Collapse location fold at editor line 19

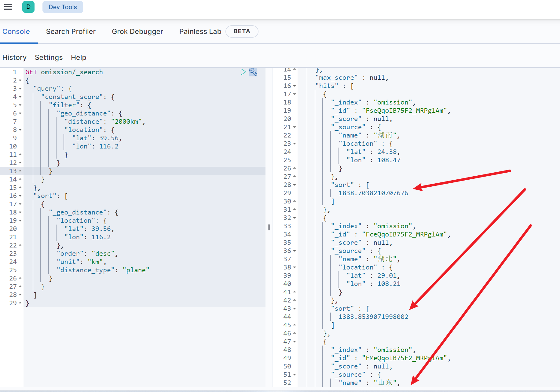coord(20,221)
